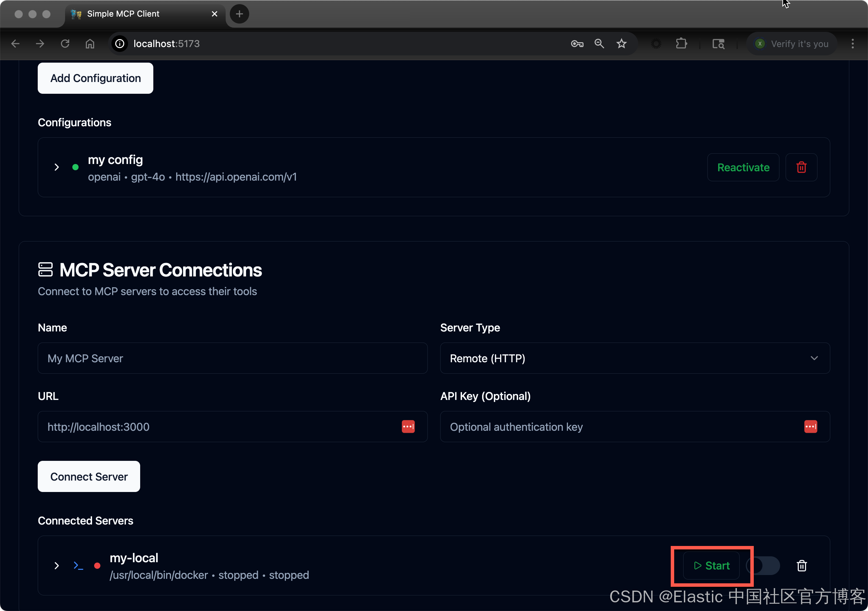Start the my-local server
This screenshot has height=611, width=868.
pyautogui.click(x=711, y=565)
